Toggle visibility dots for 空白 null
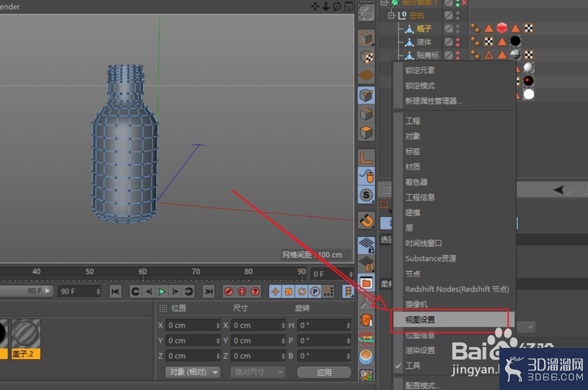This screenshot has width=588, height=390. tap(458, 15)
